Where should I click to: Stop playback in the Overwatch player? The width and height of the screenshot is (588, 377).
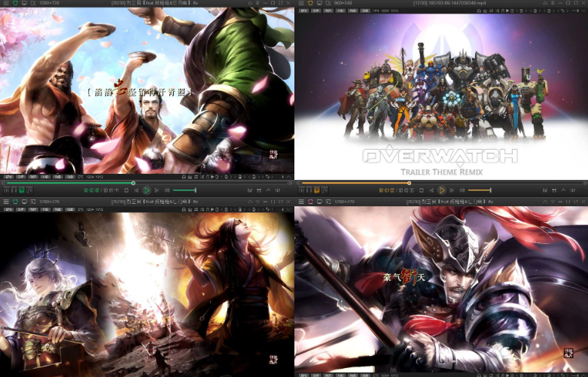(420, 190)
